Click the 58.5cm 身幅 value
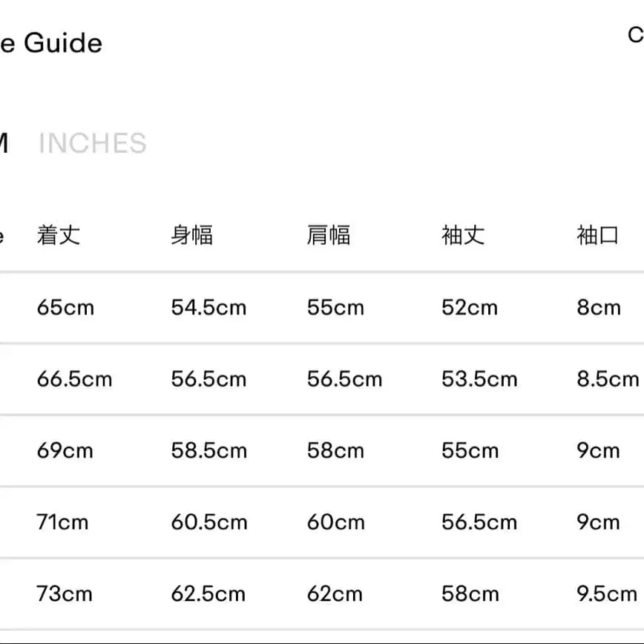Image resolution: width=644 pixels, height=644 pixels. [208, 450]
